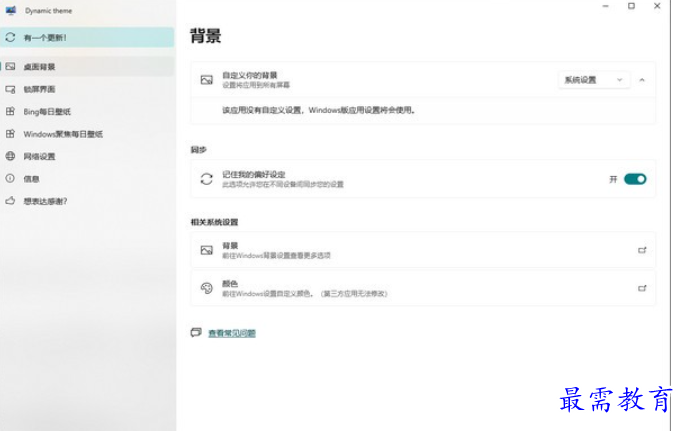
Task: Open 网络设置 in the sidebar
Action: [87, 156]
